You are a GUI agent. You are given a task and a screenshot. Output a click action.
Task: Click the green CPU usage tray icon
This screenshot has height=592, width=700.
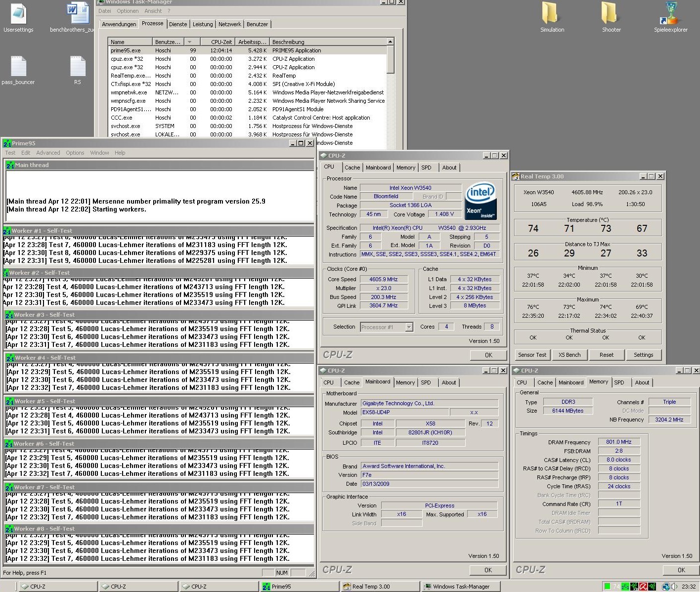coord(607,587)
